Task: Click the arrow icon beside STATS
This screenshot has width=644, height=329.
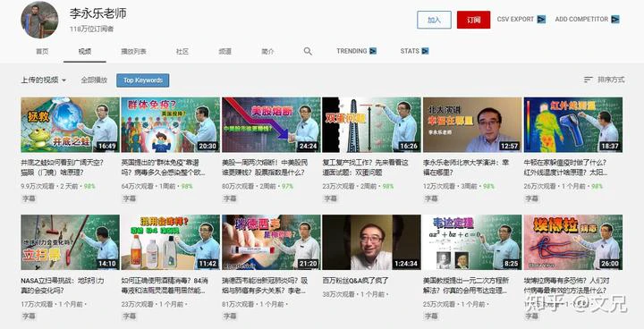Action: click(425, 51)
